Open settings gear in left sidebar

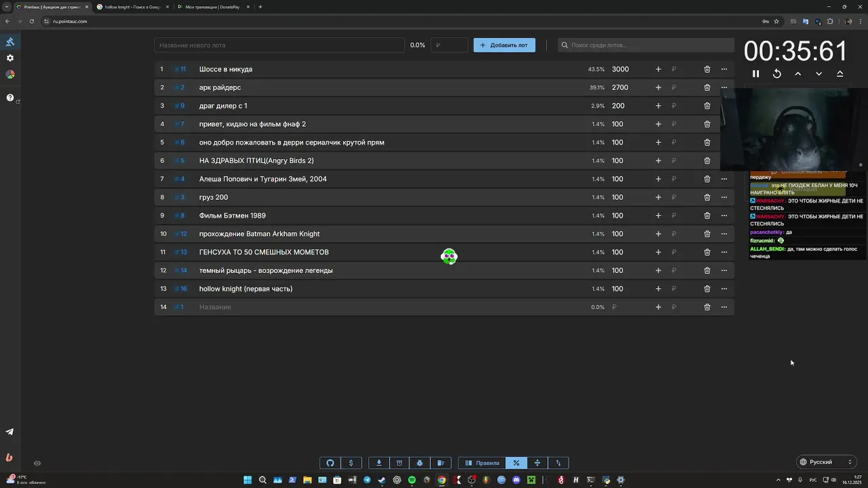coord(10,58)
